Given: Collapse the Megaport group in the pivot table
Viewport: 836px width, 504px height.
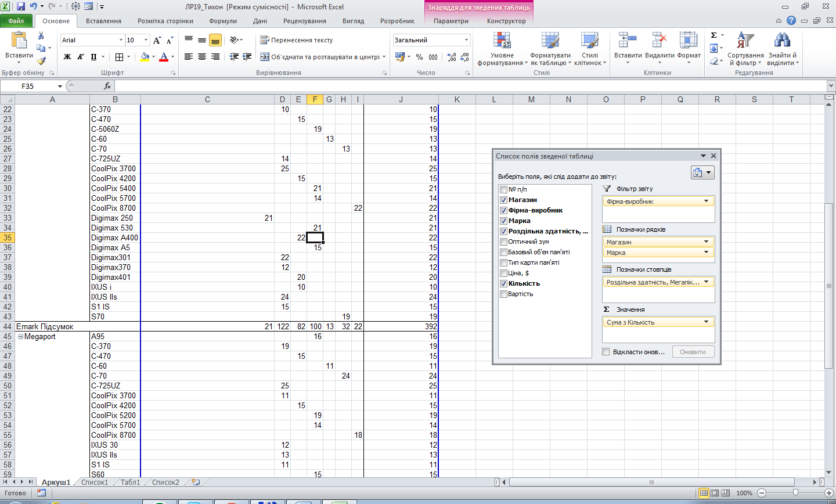Looking at the screenshot, I should 20,337.
